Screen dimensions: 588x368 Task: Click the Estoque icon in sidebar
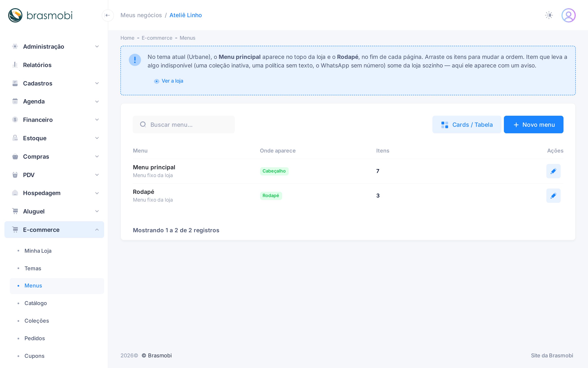tap(15, 138)
